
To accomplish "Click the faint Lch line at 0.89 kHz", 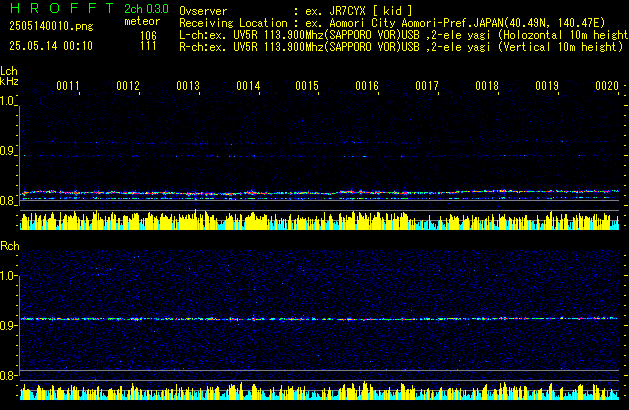I will coord(320,156).
